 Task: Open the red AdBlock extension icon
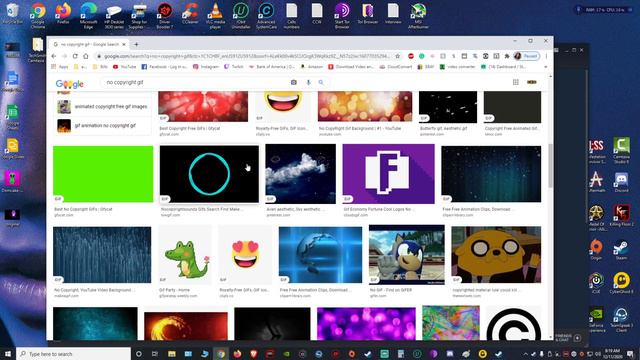point(411,56)
